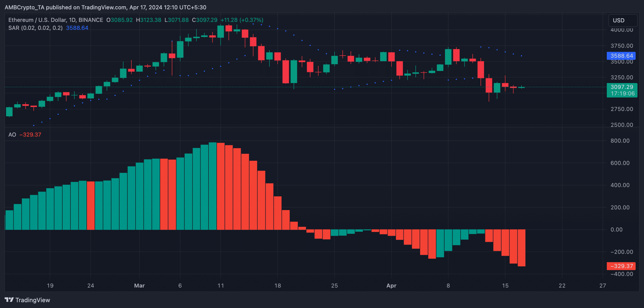The image size is (644, 308).
Task: Click the 600.00 AO axis label
Action: (620, 163)
